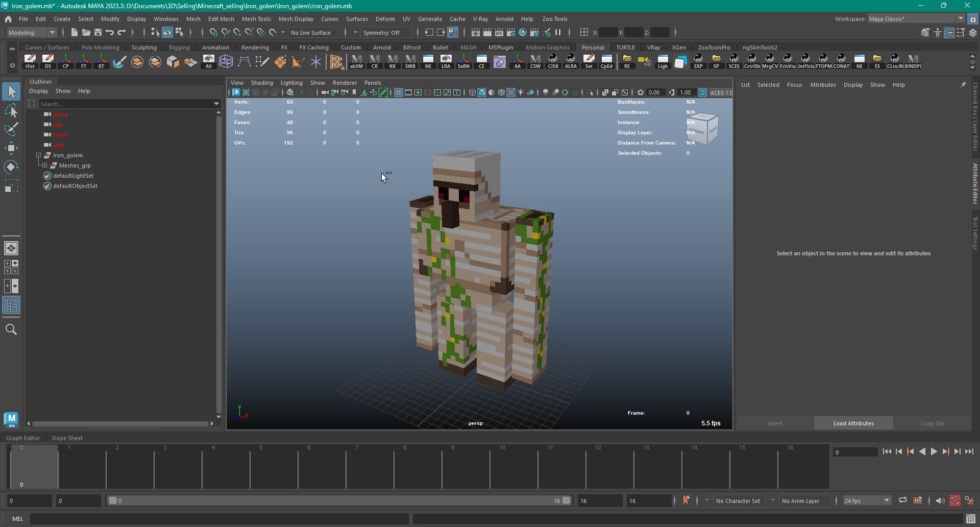Run the CP shelf icon
The height and width of the screenshot is (527, 980).
pos(66,61)
